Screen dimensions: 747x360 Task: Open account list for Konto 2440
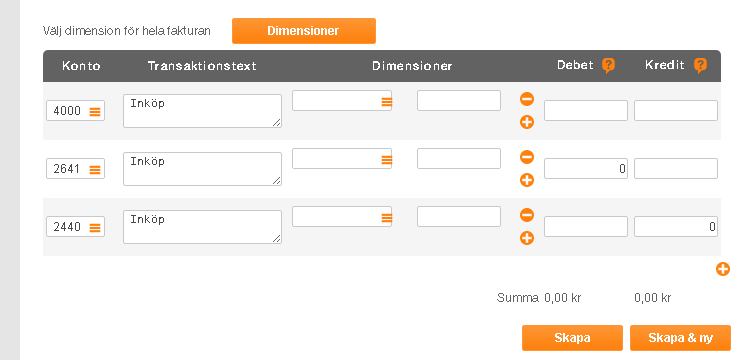pyautogui.click(x=95, y=227)
